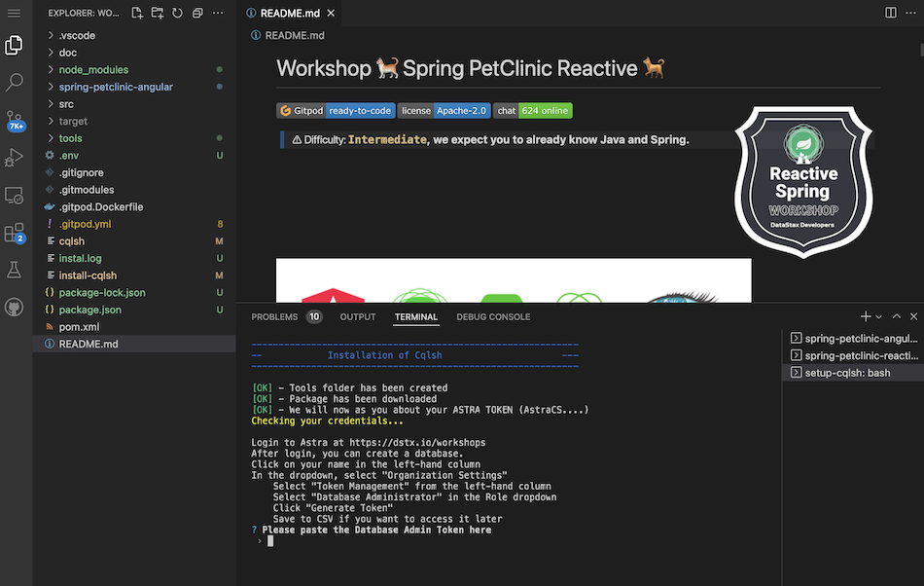Collapse all folders in Explorer
This screenshot has height=586, width=924.
(x=197, y=13)
